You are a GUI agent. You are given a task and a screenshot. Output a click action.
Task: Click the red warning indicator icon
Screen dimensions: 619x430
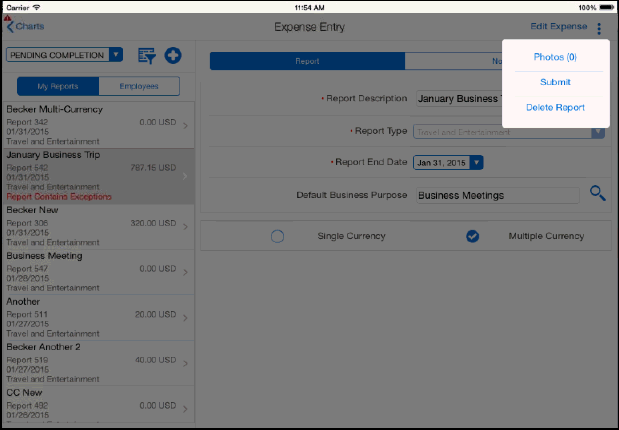click(x=8, y=18)
